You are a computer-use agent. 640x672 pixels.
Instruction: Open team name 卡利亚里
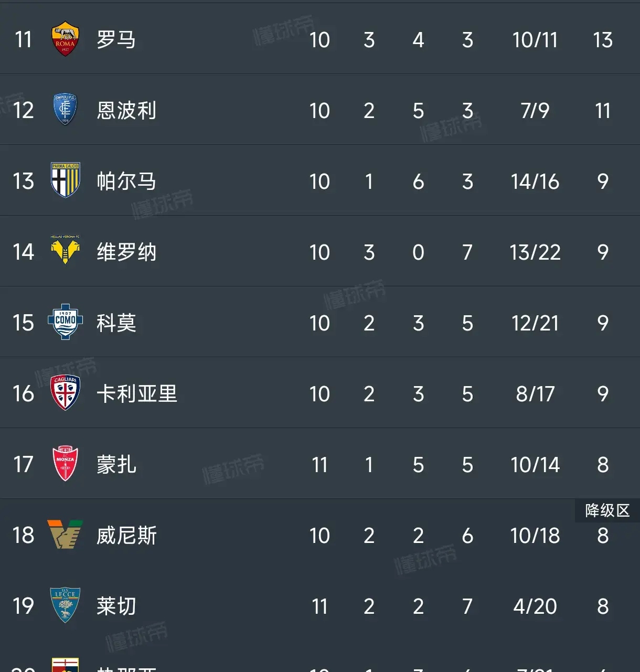[x=137, y=394]
